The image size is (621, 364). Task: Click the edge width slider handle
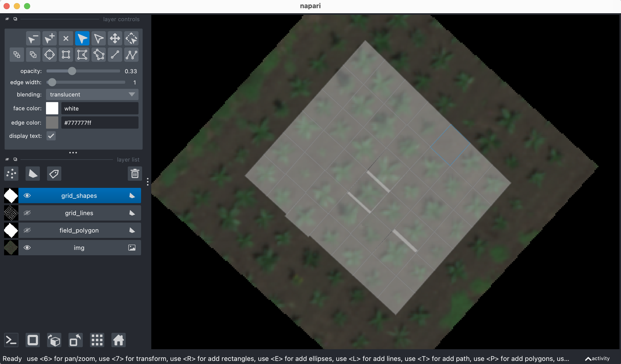[x=52, y=82]
